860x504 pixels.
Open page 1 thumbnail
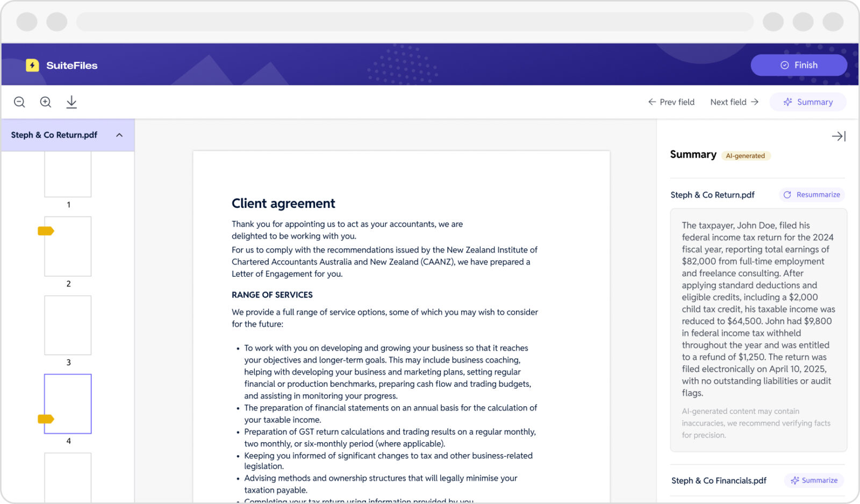click(x=68, y=174)
